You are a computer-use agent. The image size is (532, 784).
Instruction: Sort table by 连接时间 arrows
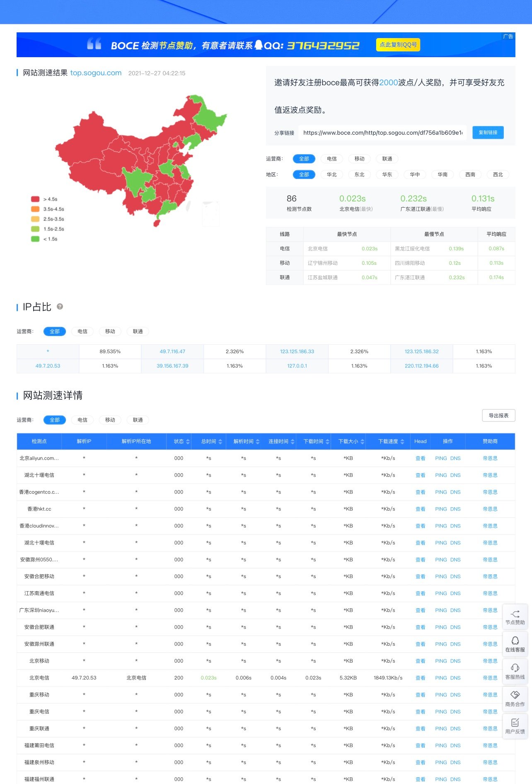tap(293, 442)
